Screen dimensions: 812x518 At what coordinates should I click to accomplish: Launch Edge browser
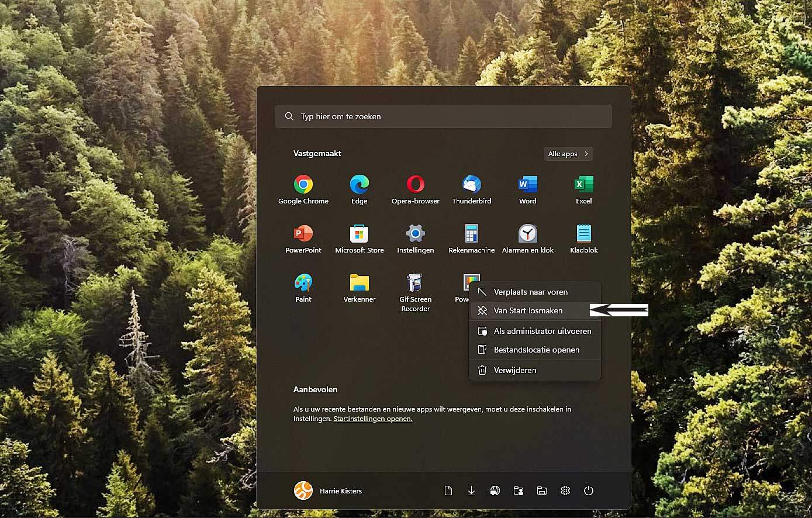(359, 190)
